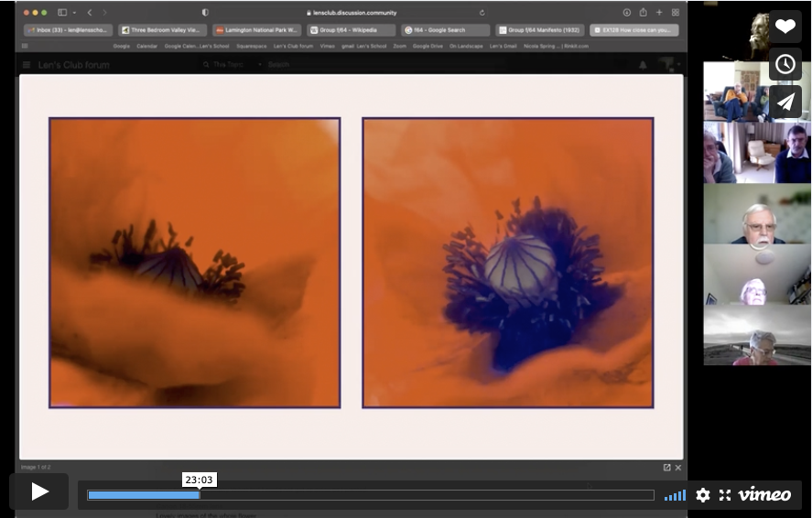Share video using paper plane icon
This screenshot has height=518, width=812.
click(x=785, y=102)
